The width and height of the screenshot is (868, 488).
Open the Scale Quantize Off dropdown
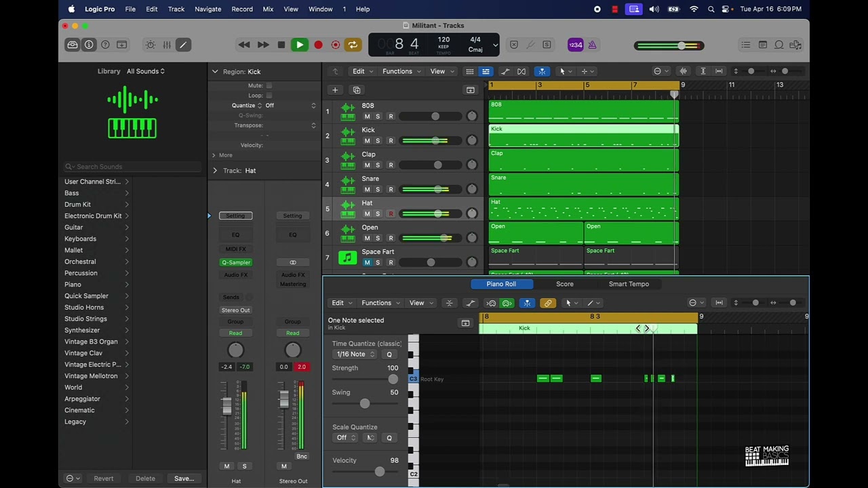tap(346, 438)
